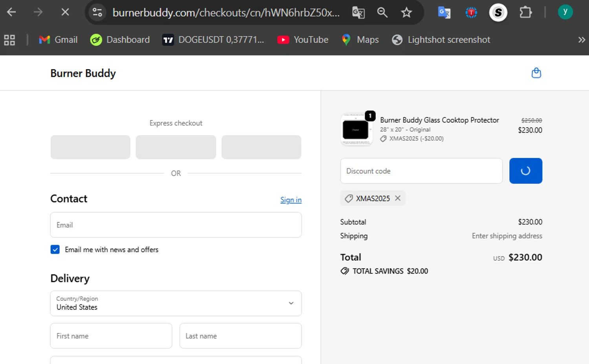Click the Burner Buddy store name
The width and height of the screenshot is (589, 364).
pyautogui.click(x=83, y=73)
